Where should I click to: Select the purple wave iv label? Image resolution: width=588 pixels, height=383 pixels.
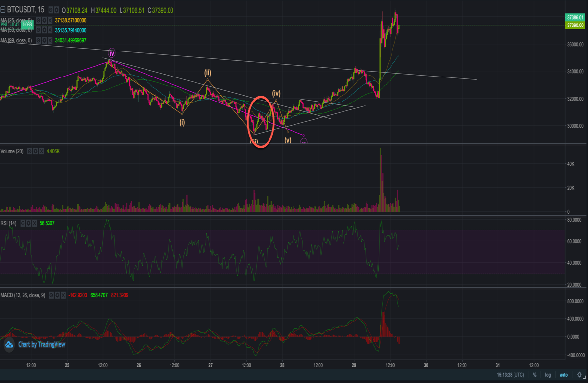tap(112, 52)
